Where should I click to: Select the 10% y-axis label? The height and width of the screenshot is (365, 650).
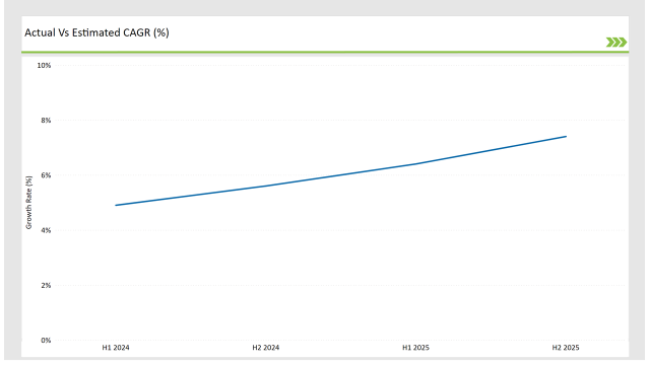click(x=44, y=65)
